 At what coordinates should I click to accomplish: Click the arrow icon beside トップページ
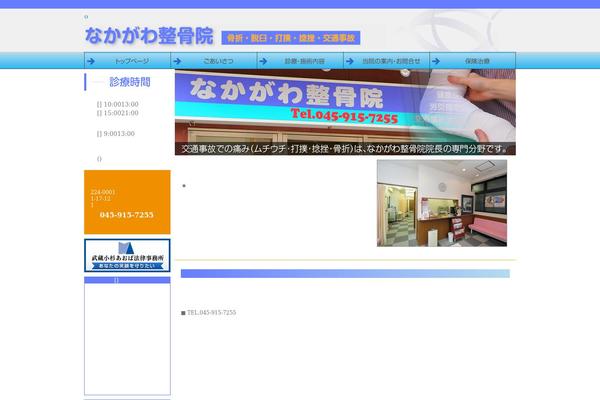click(x=91, y=61)
